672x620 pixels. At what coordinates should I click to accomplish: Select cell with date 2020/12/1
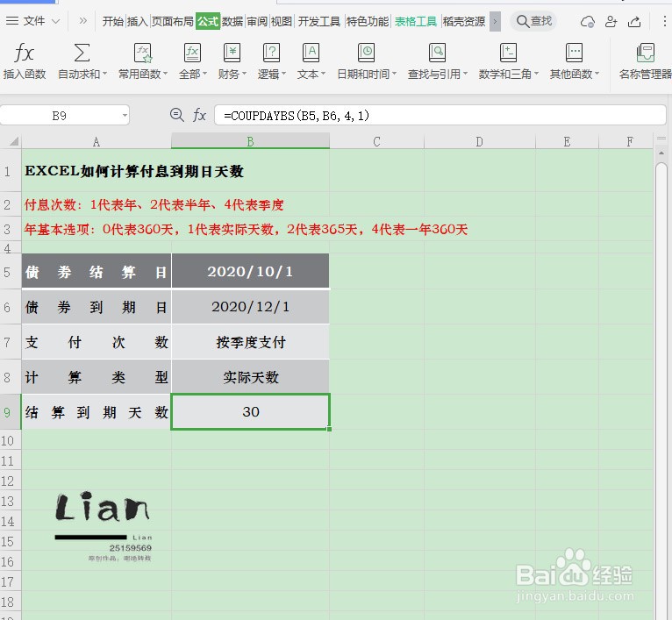point(250,306)
